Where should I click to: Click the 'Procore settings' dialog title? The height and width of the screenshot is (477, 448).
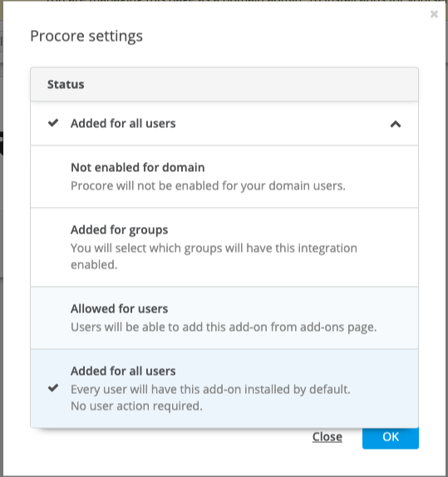coord(86,37)
